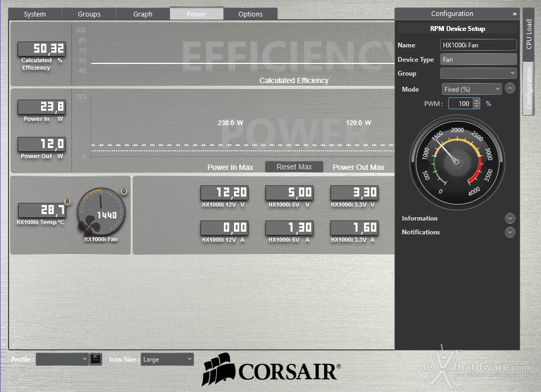Click the HX1000i 5V voltage readout 5,00
This screenshot has width=541, height=392.
tap(289, 192)
